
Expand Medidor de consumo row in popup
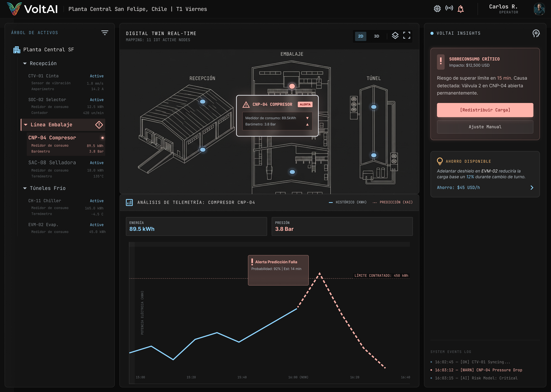pos(307,118)
